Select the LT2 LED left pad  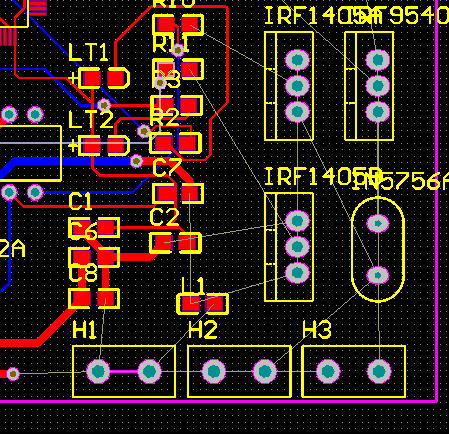pos(92,146)
